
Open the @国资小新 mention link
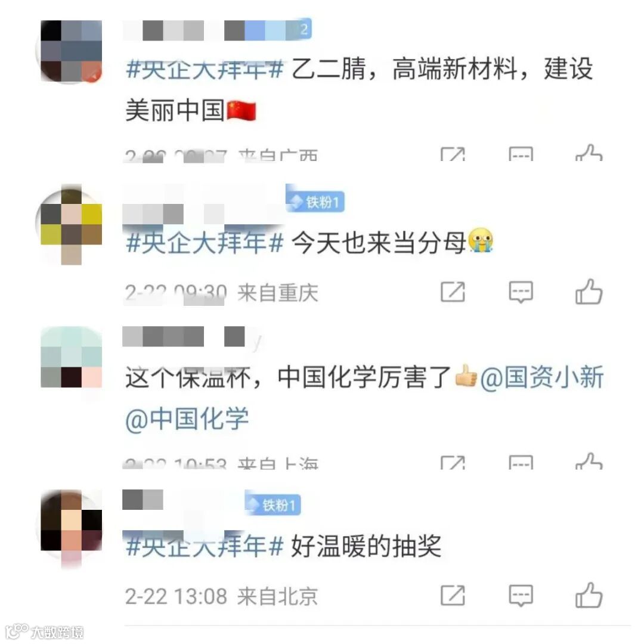541,377
